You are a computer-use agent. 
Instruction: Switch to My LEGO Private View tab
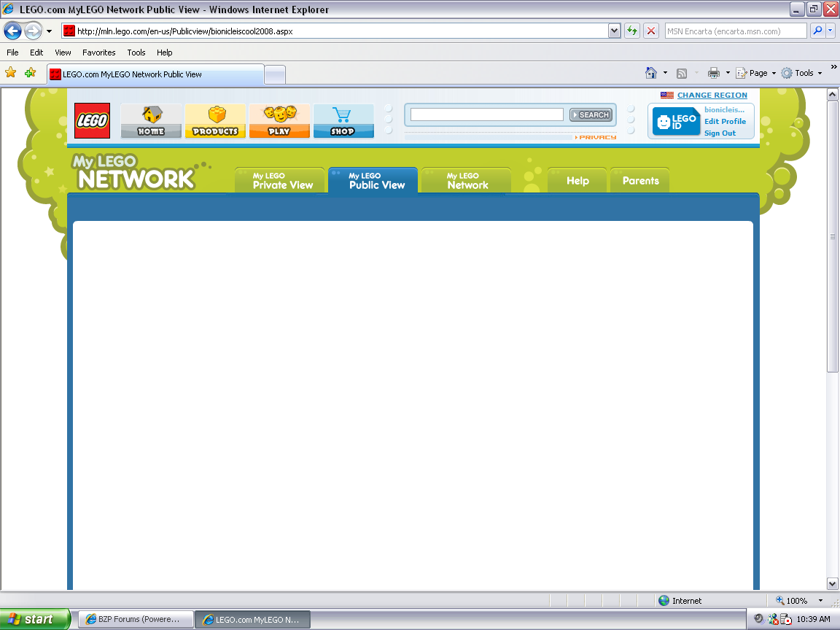coord(280,181)
